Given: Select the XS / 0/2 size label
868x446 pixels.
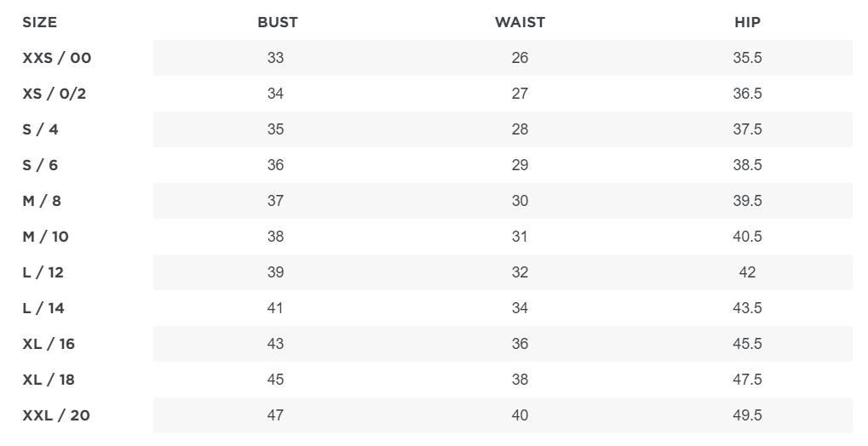Looking at the screenshot, I should pos(55,94).
